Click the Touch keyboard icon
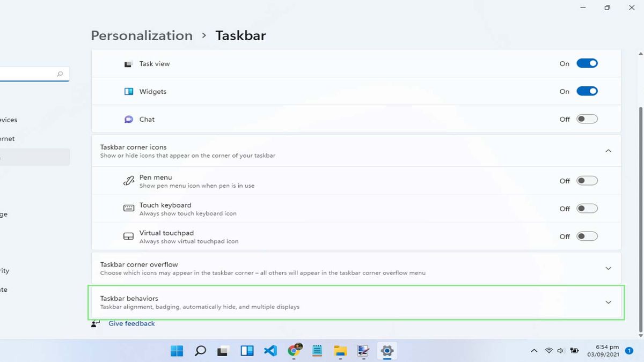644x362 pixels. coord(128,209)
